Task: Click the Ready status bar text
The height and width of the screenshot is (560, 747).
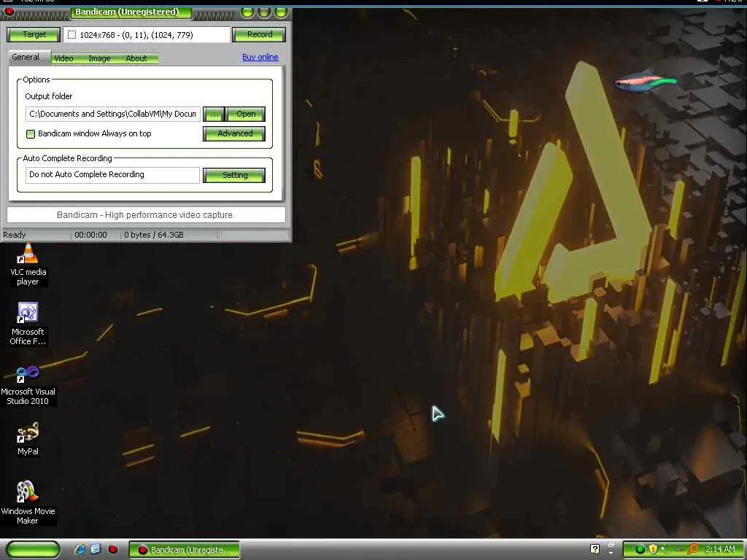Action: tap(15, 235)
